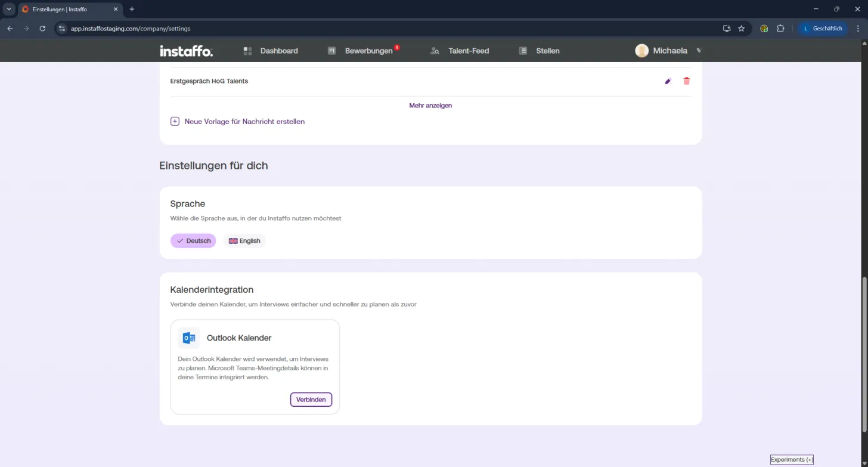Show more templates with Mehr anzeigen
This screenshot has height=467, width=868.
pyautogui.click(x=430, y=106)
